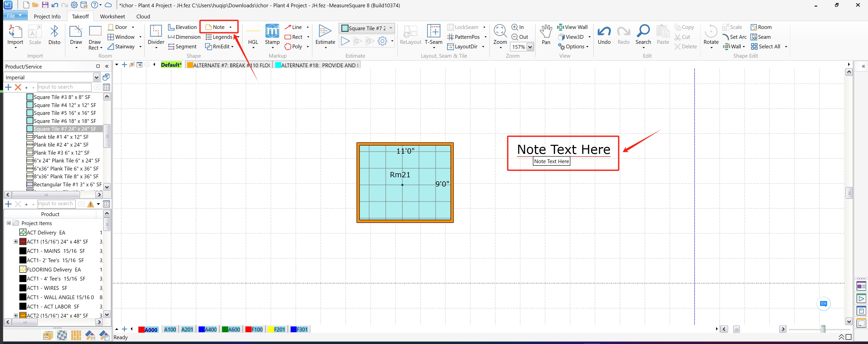Open the Search magnifier tool
The width and height of the screenshot is (868, 344).
coord(643,35)
